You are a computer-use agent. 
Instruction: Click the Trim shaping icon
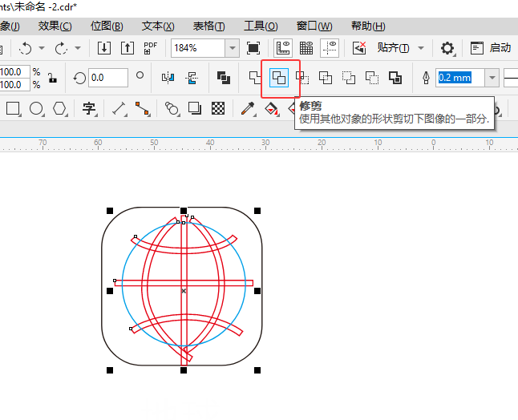tap(280, 78)
